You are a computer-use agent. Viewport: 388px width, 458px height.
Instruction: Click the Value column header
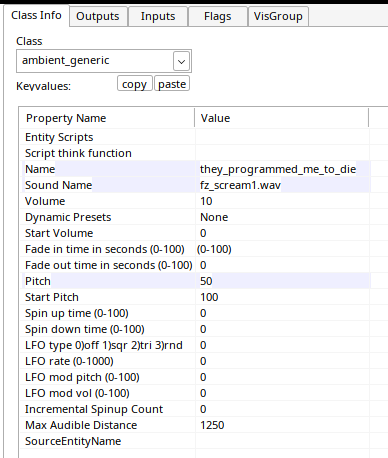point(282,118)
